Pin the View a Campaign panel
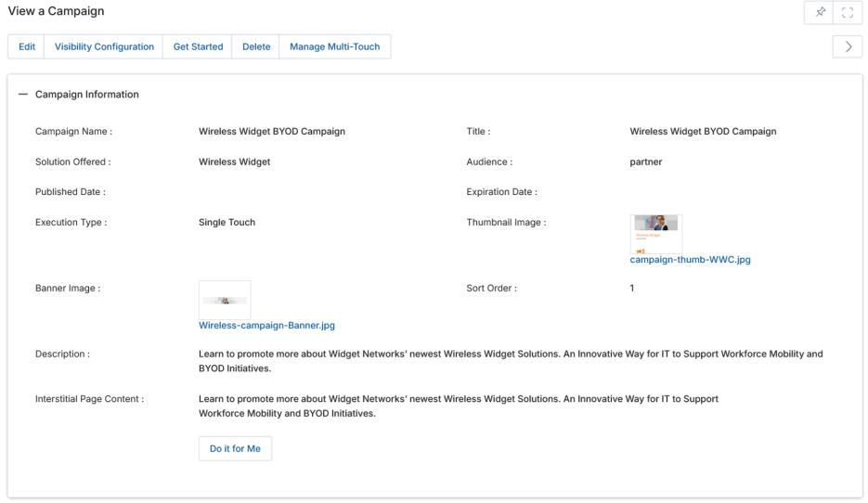Image resolution: width=868 pixels, height=503 pixels. 820,12
